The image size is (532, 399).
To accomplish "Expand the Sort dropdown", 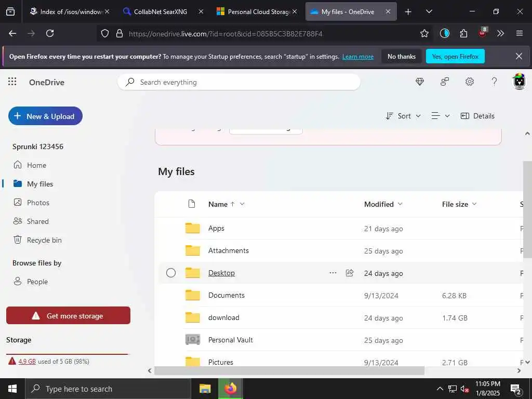I will coord(403,116).
